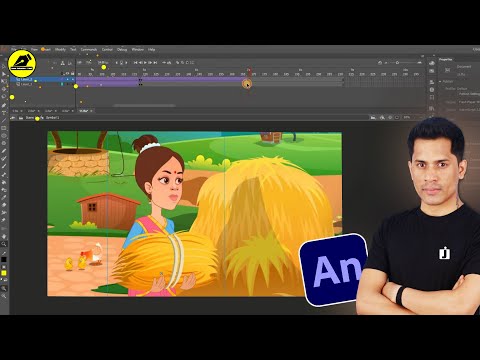
Task: Select the Selection arrow tool
Action: click(x=4, y=66)
